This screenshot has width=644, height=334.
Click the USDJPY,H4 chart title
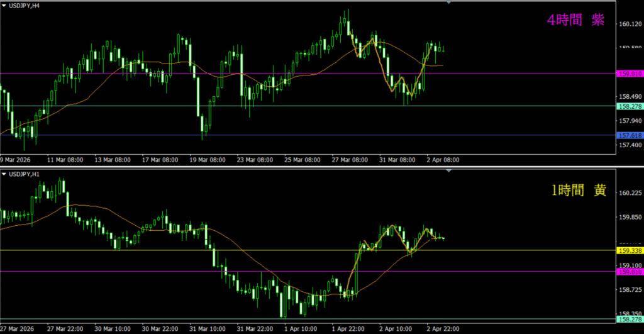pyautogui.click(x=26, y=5)
